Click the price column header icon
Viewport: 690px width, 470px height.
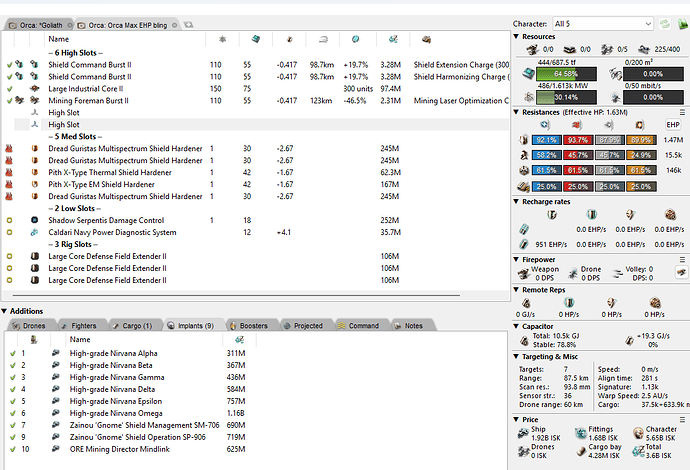(x=393, y=39)
